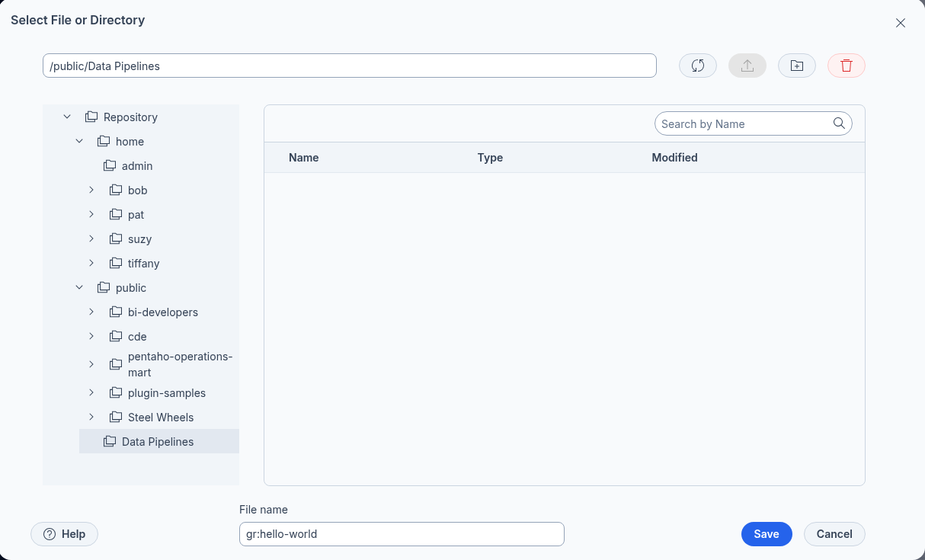Click the Save button

766,534
